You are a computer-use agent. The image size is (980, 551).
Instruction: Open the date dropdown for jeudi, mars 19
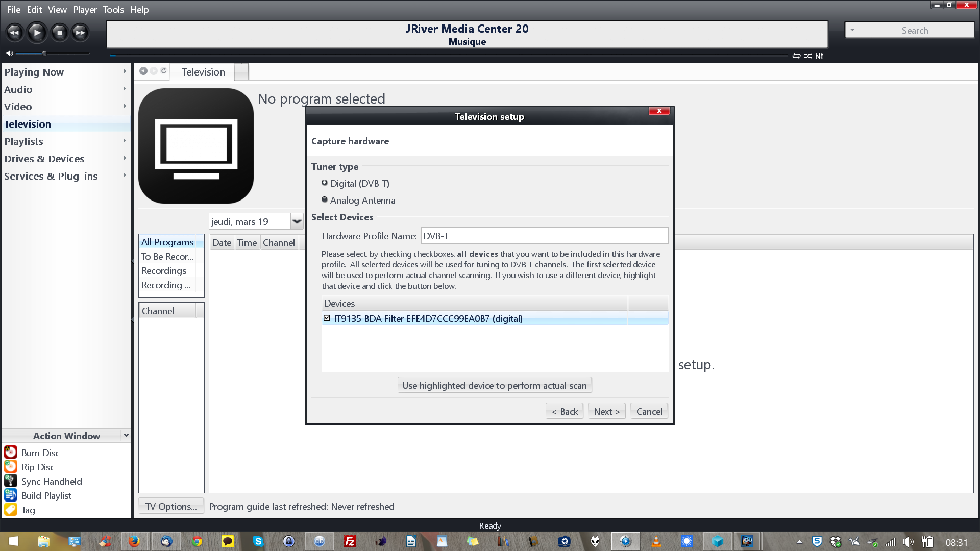(297, 221)
